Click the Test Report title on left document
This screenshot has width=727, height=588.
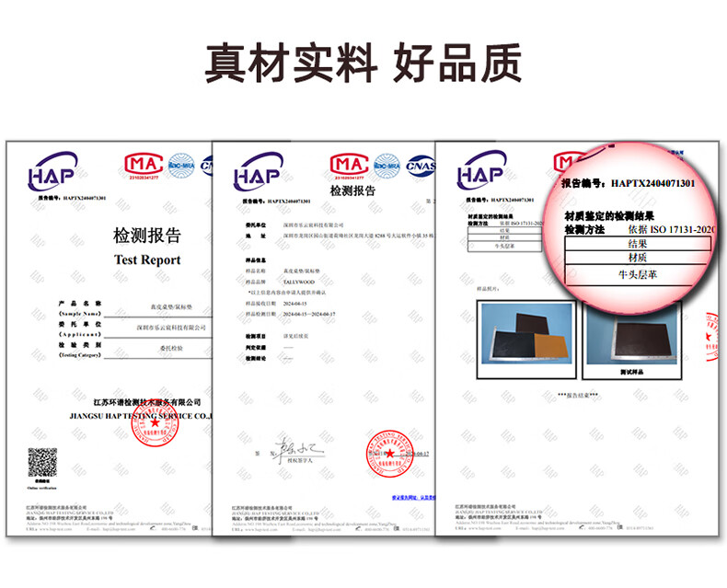(147, 259)
